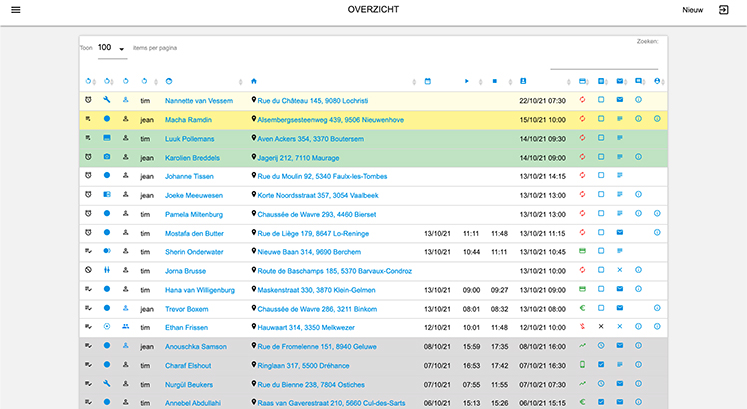Open the hamburger menu at top left
The image size is (747, 409).
click(15, 10)
